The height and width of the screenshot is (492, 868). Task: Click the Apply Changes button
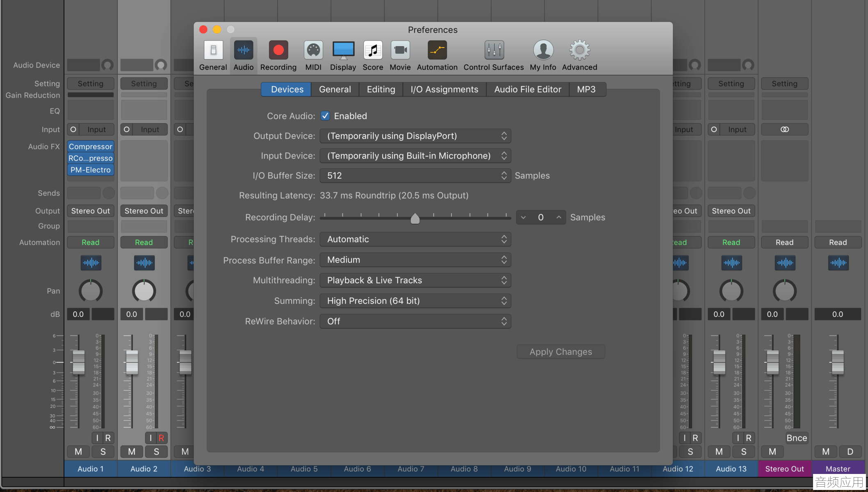(561, 352)
